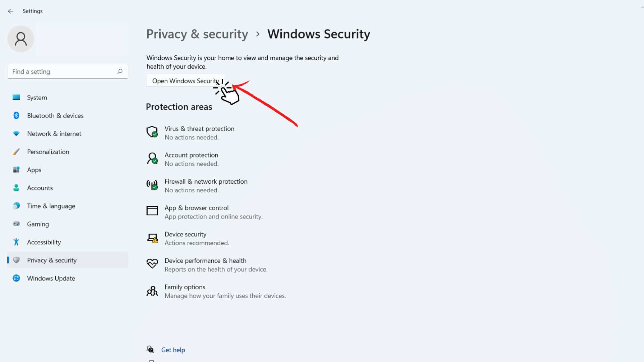Image resolution: width=644 pixels, height=362 pixels.
Task: Click the Device security icon
Action: coord(153,237)
